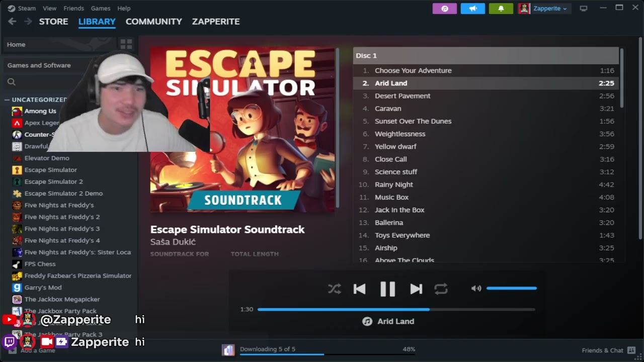This screenshot has width=644, height=362.
Task: Play track Science stuff
Action: pos(486,172)
